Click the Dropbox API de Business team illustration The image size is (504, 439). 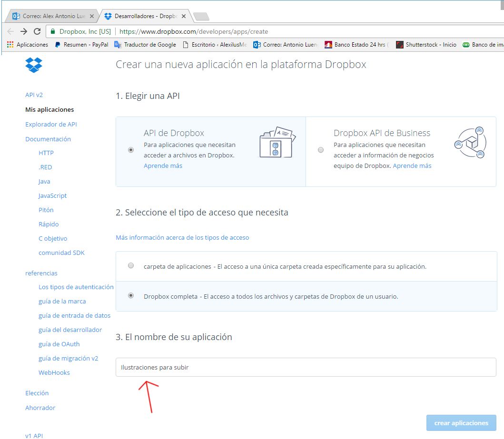(470, 143)
